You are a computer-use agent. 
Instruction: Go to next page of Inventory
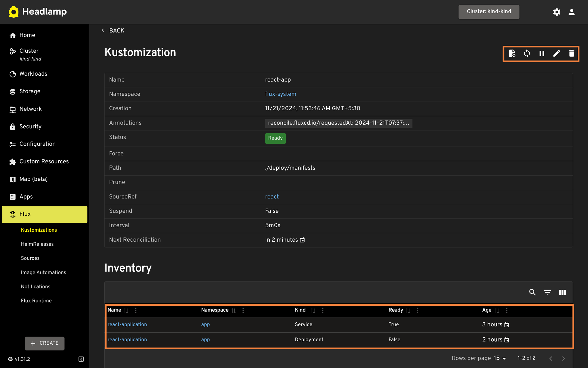(564, 359)
